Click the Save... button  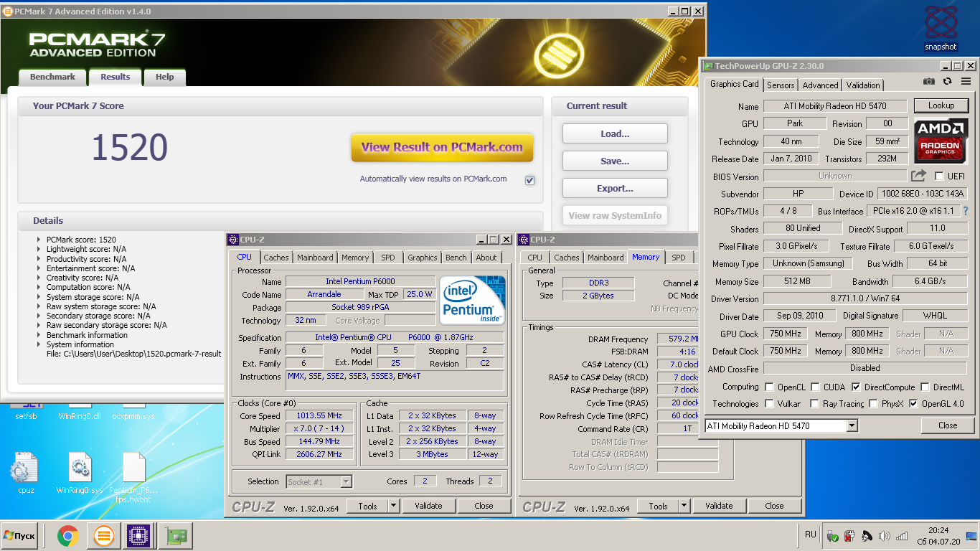pos(615,161)
